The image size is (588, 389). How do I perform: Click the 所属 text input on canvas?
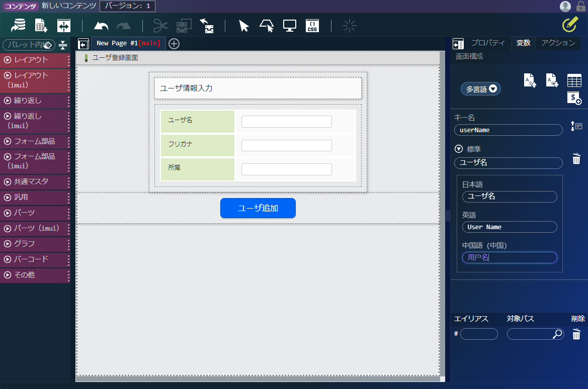287,169
